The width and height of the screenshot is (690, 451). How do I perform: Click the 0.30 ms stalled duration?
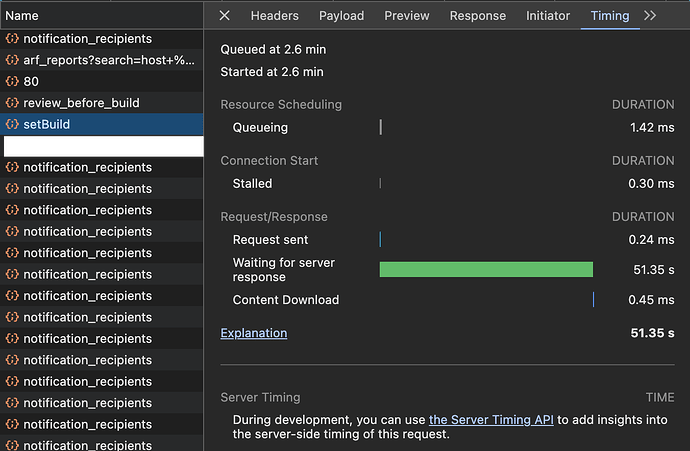(x=651, y=183)
